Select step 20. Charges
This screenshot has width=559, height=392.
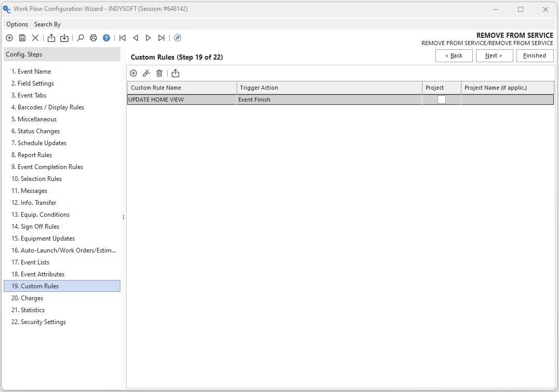(x=62, y=298)
